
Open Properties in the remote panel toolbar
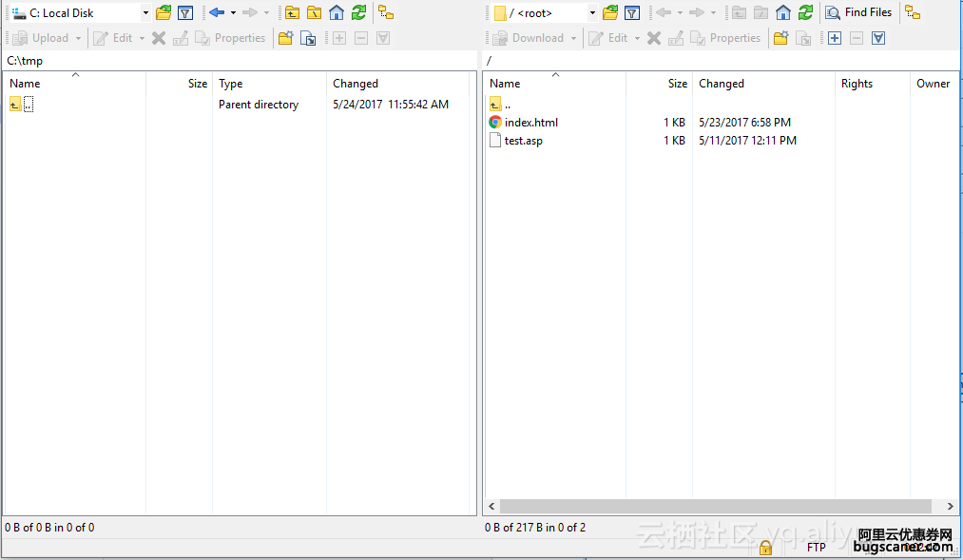726,38
